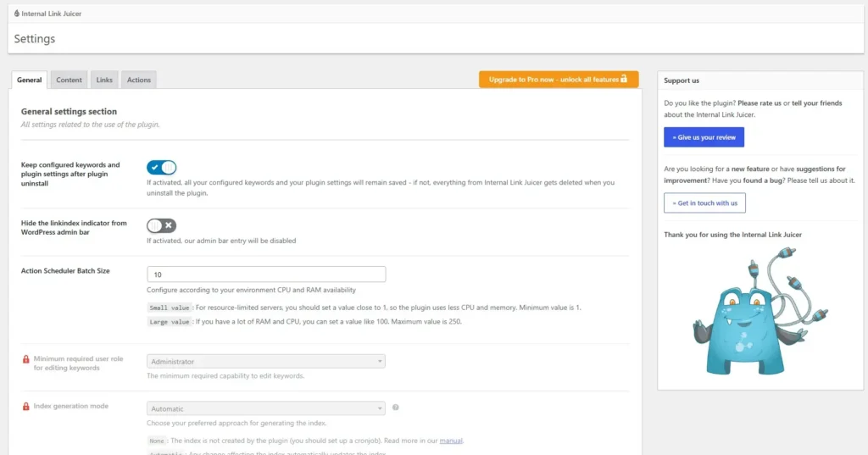This screenshot has width=868, height=455.
Task: Switch to the General tab
Action: [x=30, y=80]
